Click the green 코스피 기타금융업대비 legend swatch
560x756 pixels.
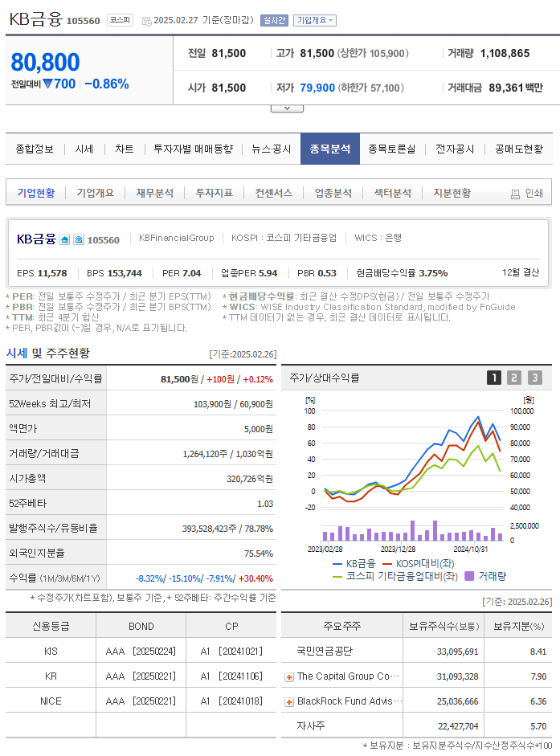[x=337, y=576]
